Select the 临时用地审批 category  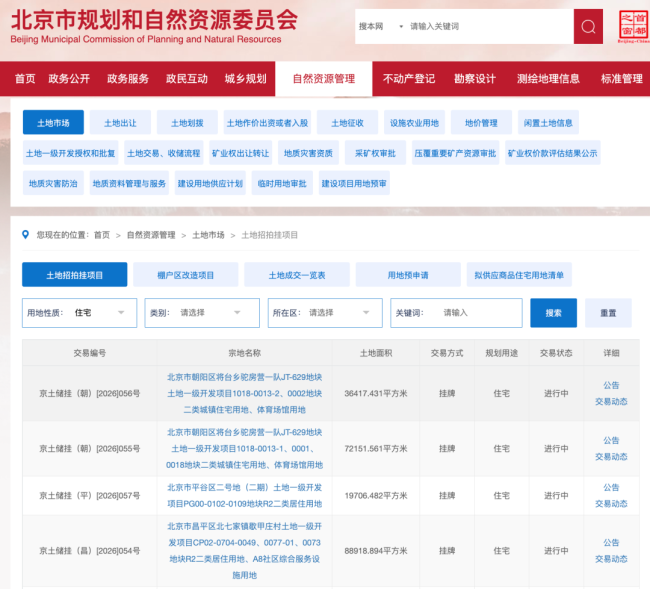point(282,183)
